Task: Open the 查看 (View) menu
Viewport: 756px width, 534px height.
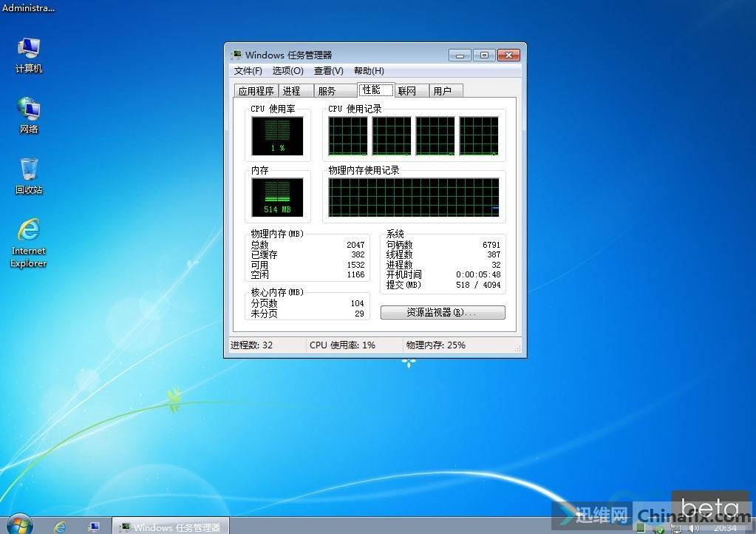Action: coord(328,71)
